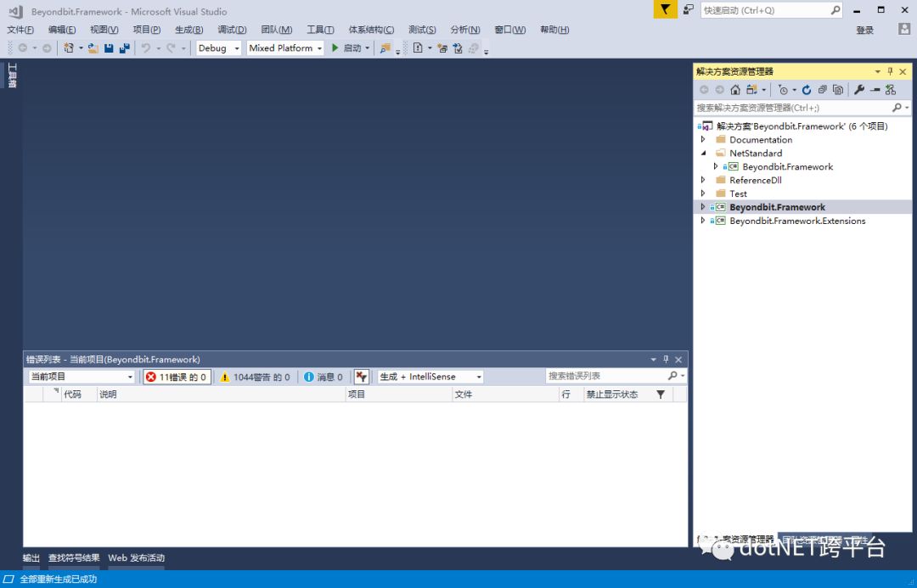
Task: Click the Redo arrow icon
Action: (x=171, y=48)
